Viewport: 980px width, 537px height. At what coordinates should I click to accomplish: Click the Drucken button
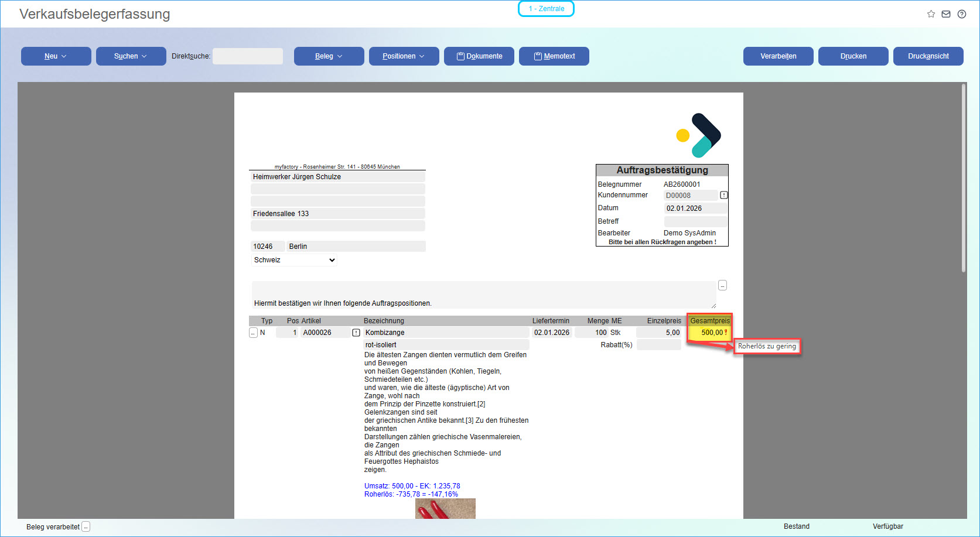pos(853,56)
